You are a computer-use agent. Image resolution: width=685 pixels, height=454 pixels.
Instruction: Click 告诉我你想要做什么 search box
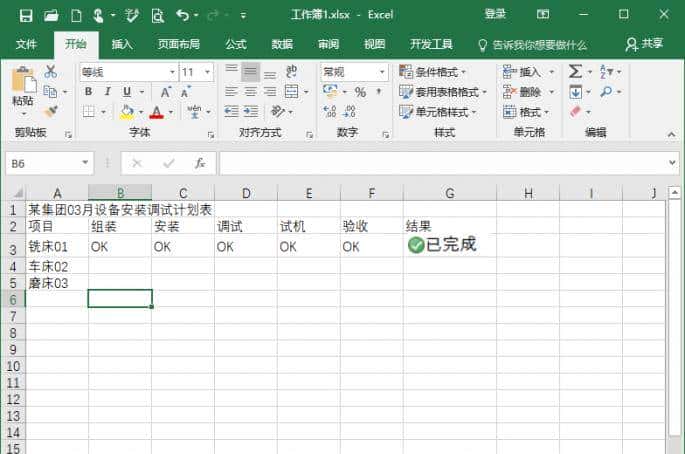(533, 45)
